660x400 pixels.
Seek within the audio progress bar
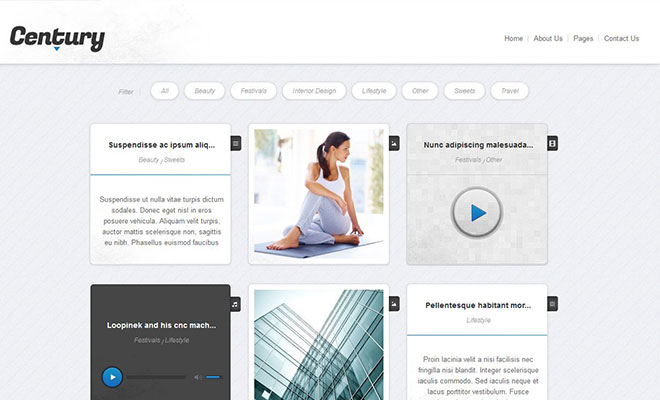[157, 377]
